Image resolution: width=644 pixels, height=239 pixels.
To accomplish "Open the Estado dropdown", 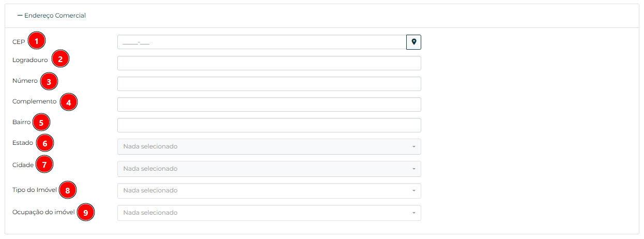I will (x=269, y=146).
